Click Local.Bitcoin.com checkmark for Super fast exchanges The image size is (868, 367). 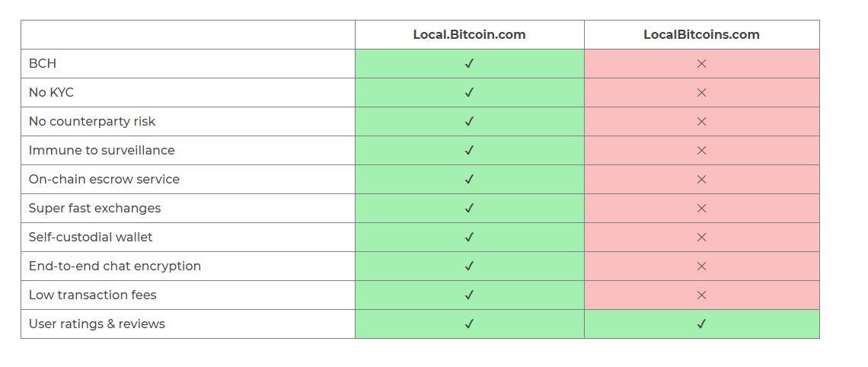coord(469,209)
